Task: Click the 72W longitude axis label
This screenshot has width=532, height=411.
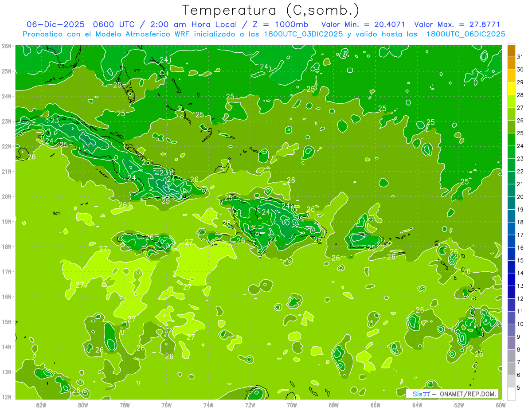Action: [x=250, y=405]
